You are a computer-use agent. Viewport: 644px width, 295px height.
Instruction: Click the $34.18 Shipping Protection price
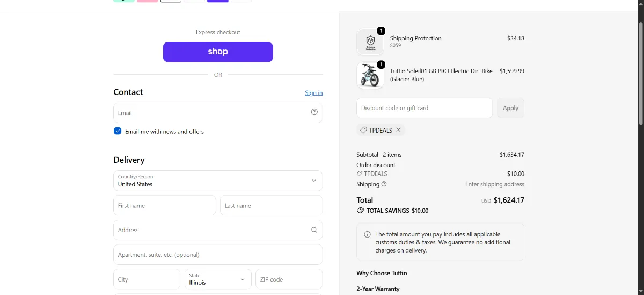pos(516,38)
